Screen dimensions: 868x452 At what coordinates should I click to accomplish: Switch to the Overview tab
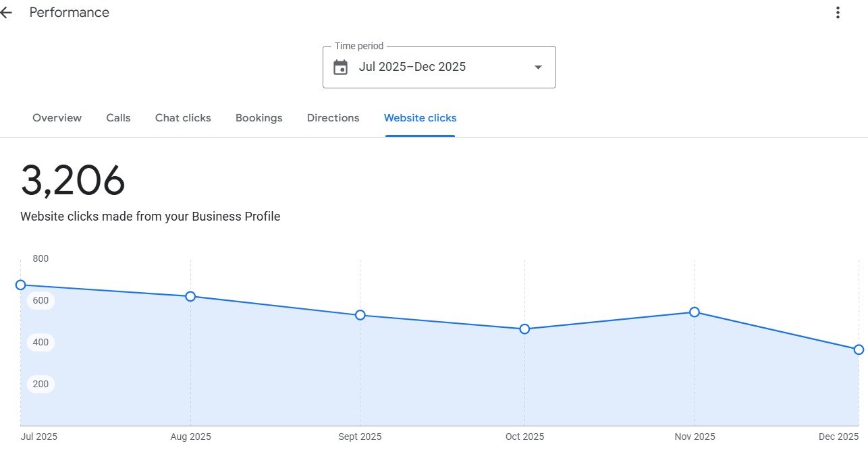[x=57, y=118]
